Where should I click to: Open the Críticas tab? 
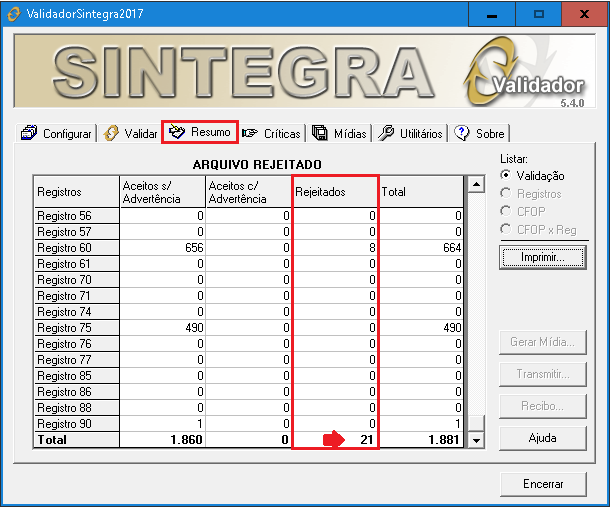(272, 133)
